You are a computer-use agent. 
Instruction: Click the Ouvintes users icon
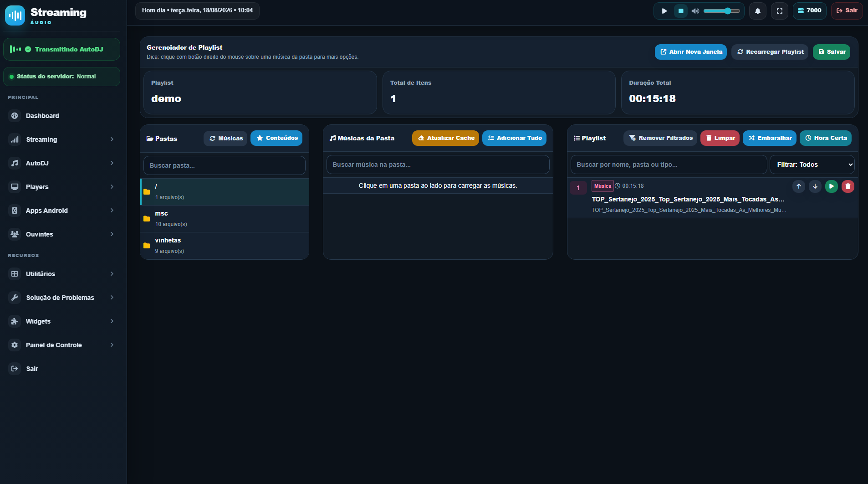[x=15, y=234]
